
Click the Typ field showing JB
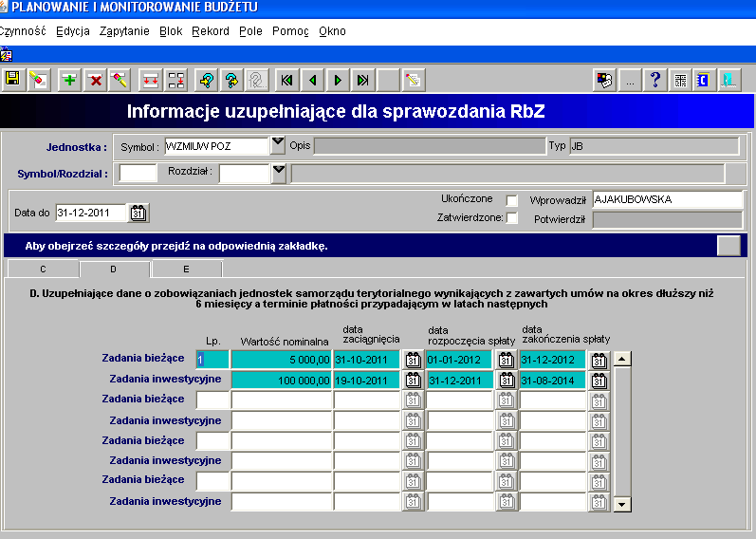pyautogui.click(x=655, y=146)
